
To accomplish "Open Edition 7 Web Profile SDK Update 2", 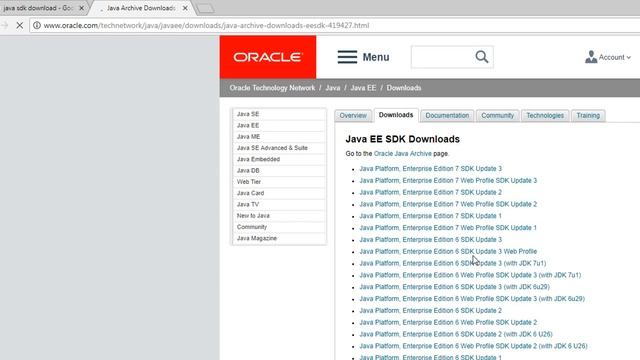I will pos(448,204).
